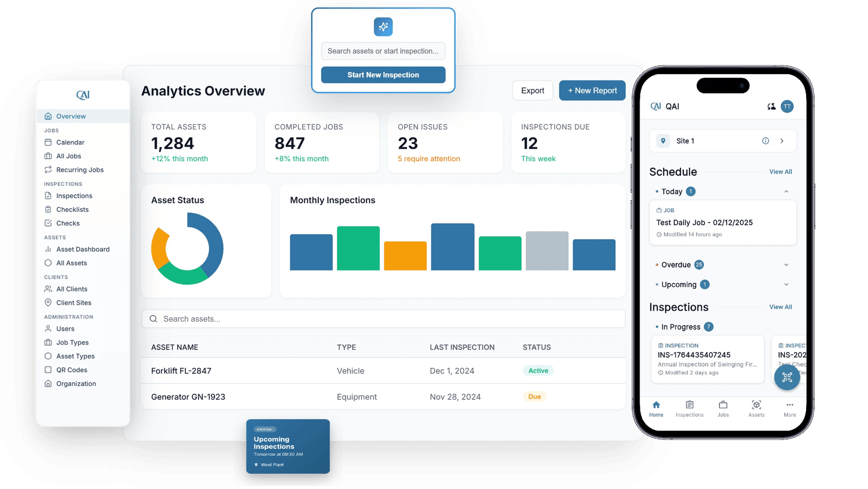Open inspection card INS-1764435407245

708,359
